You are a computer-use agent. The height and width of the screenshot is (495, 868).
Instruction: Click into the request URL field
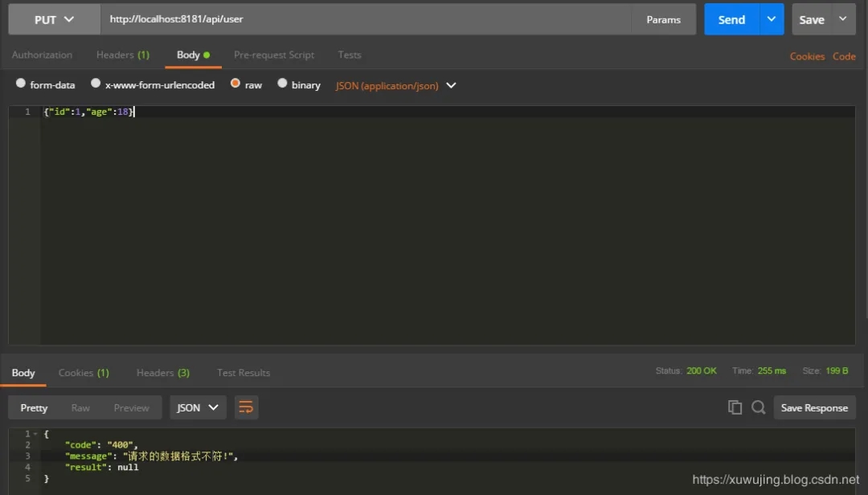point(362,19)
